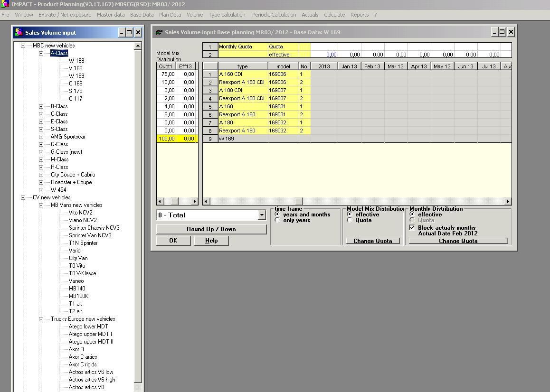Click Change Quota under Monthly Distribution
The height and width of the screenshot is (392, 550).
pos(458,241)
